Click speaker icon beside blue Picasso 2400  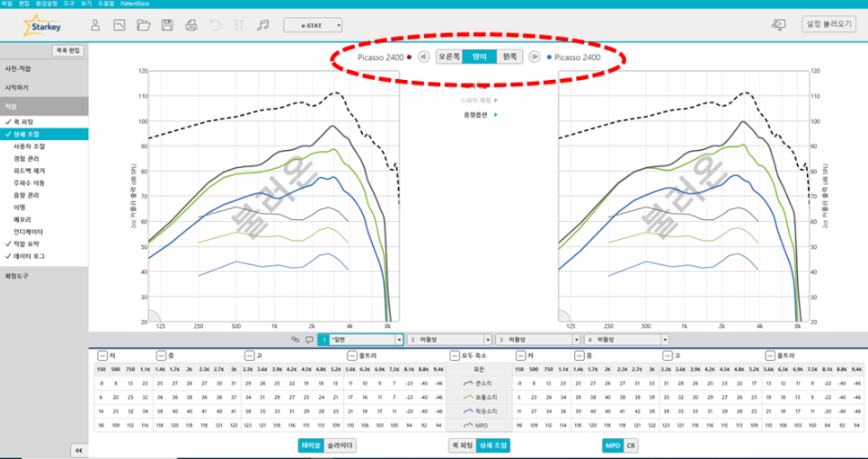tap(534, 57)
